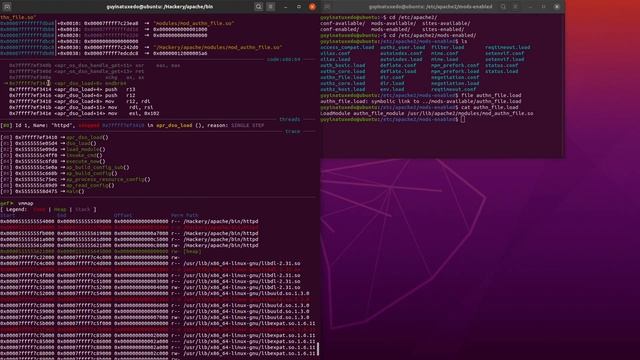Click 'reqtimeout.conf' in the ls listing
Image resolution: width=640 pixels, height=360 pixels.
[454, 89]
